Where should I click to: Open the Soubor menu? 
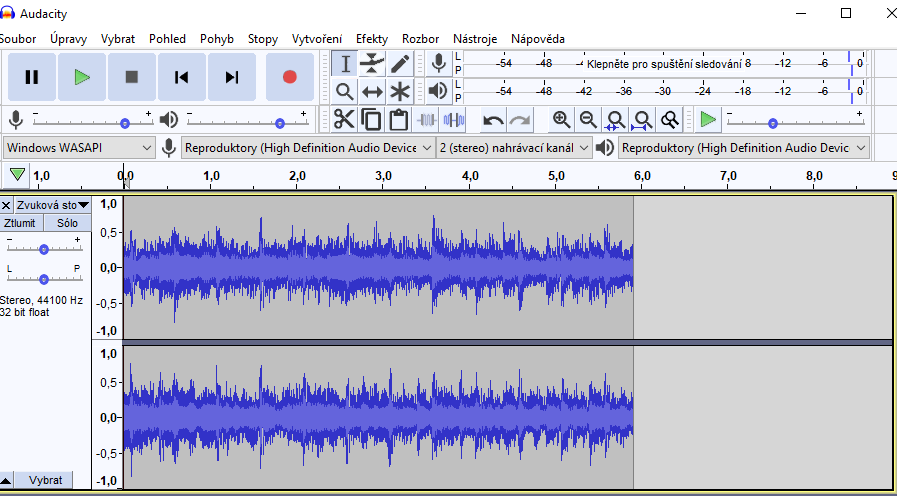(x=17, y=39)
